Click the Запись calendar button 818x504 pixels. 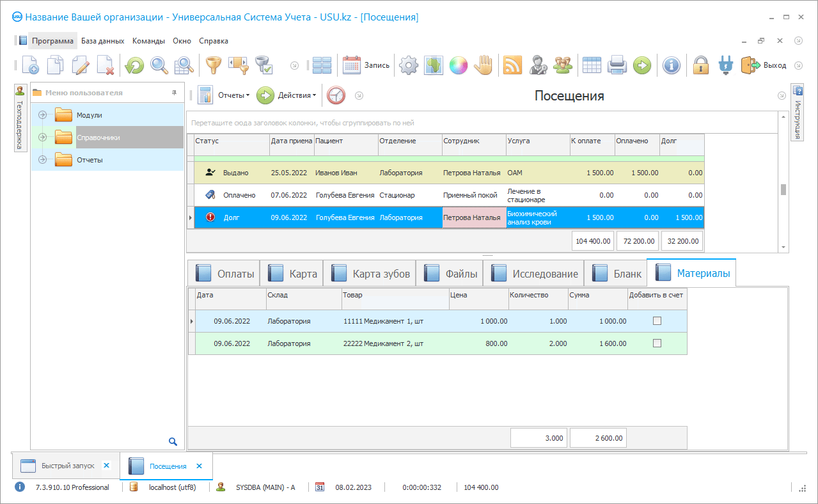(x=366, y=65)
